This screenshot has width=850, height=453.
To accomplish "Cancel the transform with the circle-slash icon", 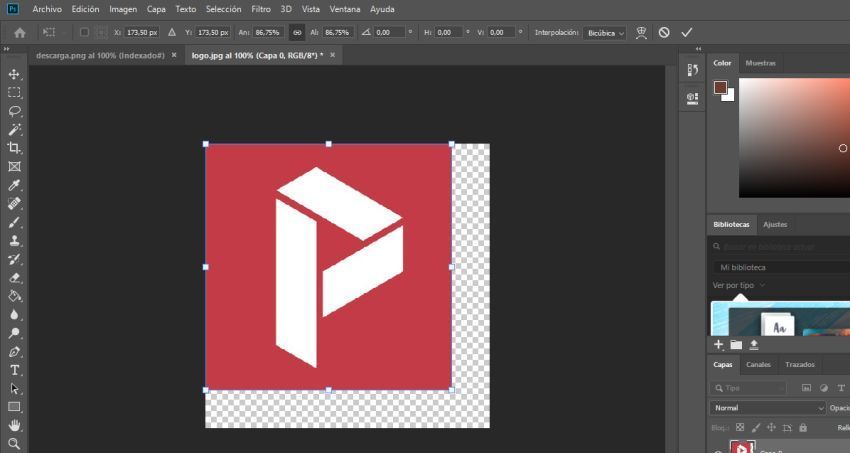I will 664,33.
